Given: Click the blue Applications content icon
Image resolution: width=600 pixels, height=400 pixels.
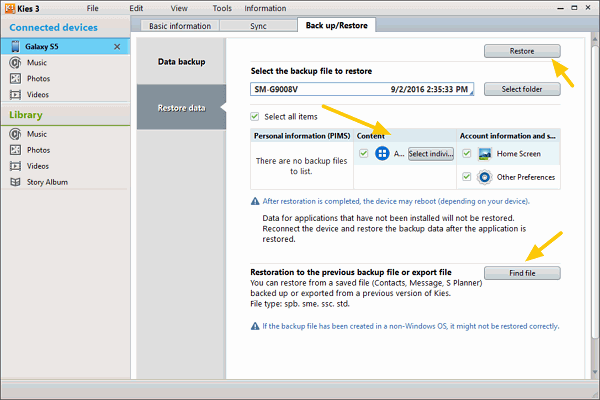Looking at the screenshot, I should [382, 153].
